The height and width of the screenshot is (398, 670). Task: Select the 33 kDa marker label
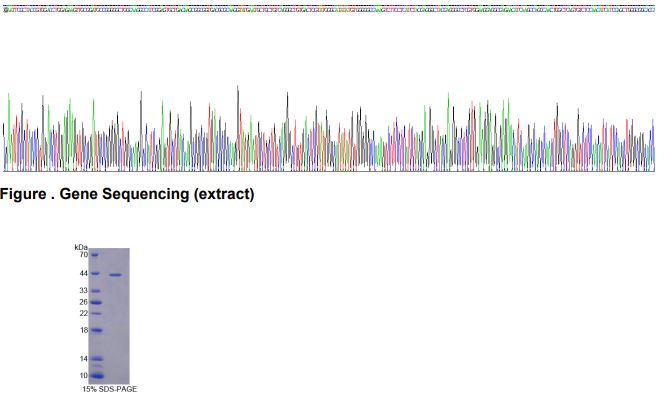click(83, 291)
